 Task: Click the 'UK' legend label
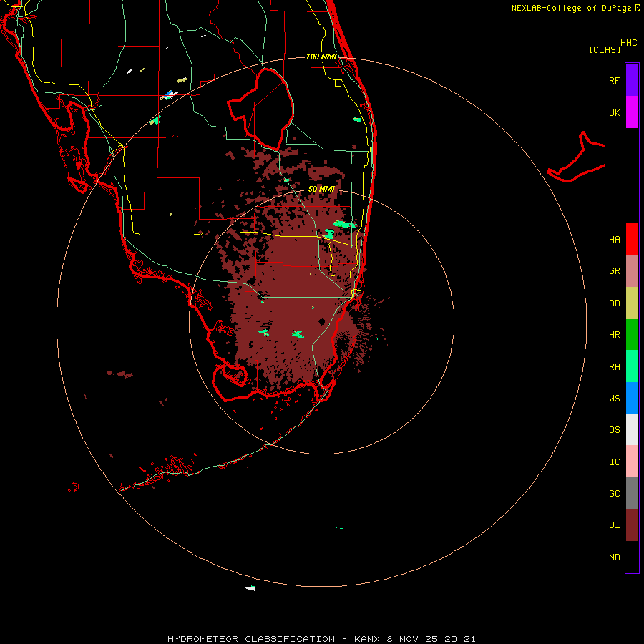click(x=615, y=112)
